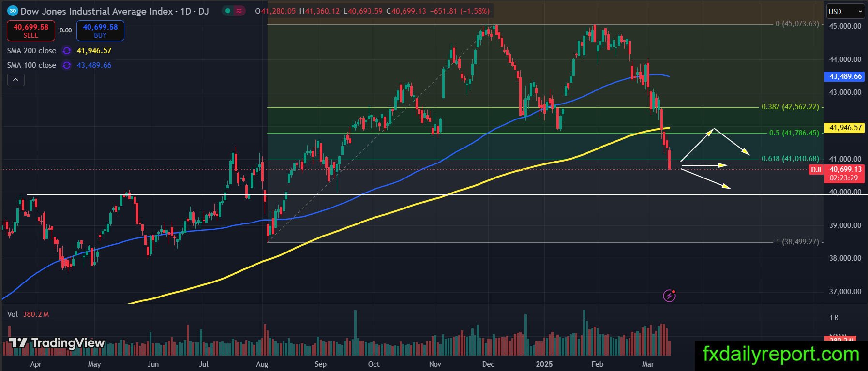The height and width of the screenshot is (371, 868).
Task: Click the 0.00 spread value
Action: coord(66,30)
